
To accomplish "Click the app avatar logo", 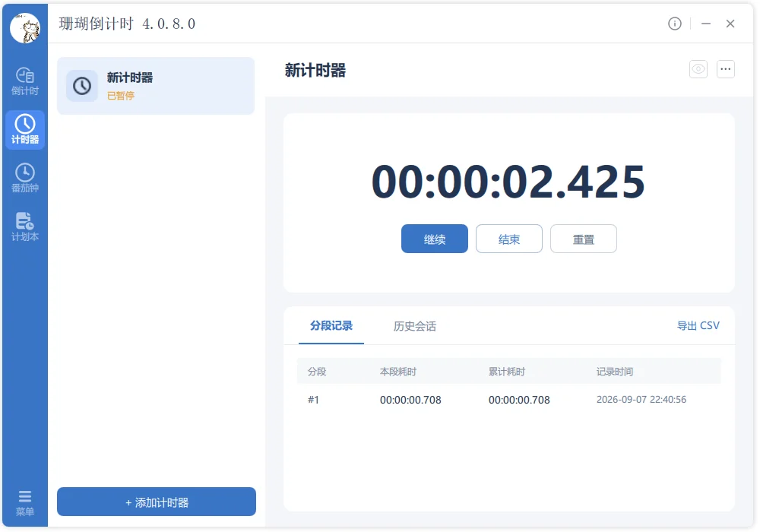I will point(25,28).
